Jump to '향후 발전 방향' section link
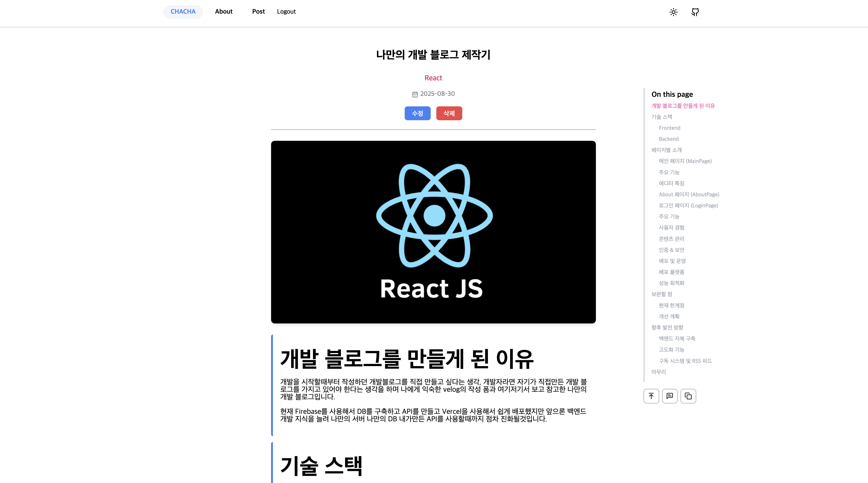The image size is (868, 483). point(667,328)
